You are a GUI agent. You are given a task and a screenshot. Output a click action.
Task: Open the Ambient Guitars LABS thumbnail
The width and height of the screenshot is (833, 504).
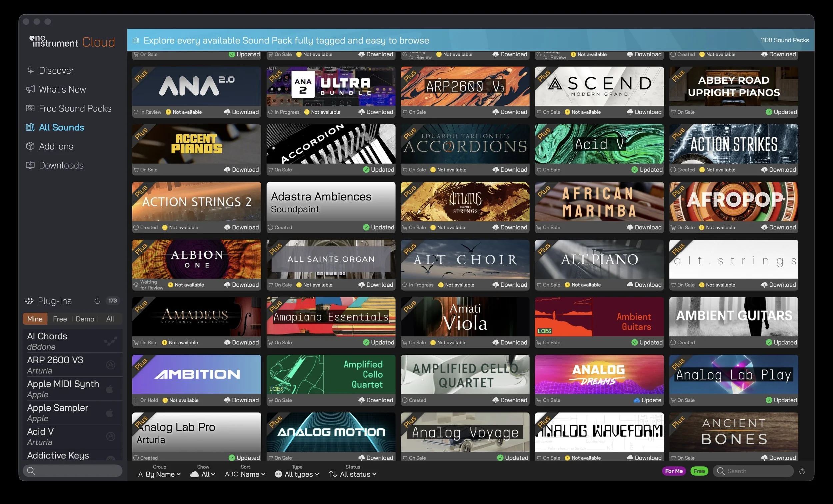click(599, 317)
